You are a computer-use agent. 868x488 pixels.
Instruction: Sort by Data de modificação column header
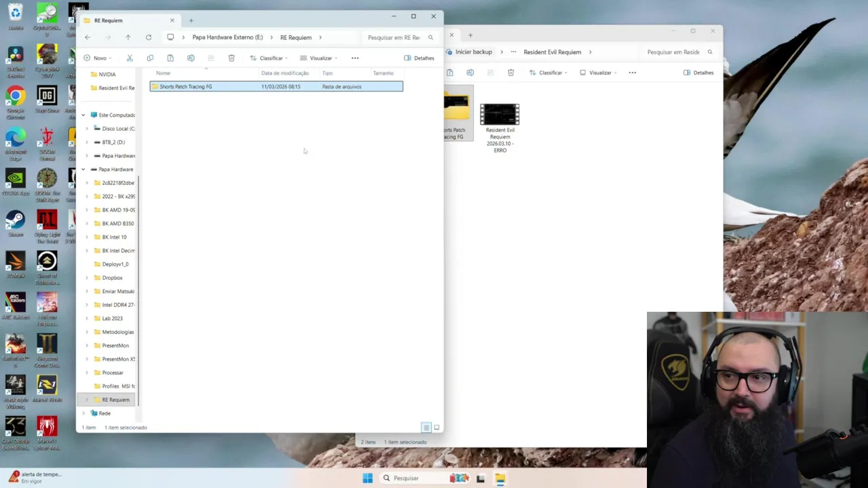click(285, 73)
